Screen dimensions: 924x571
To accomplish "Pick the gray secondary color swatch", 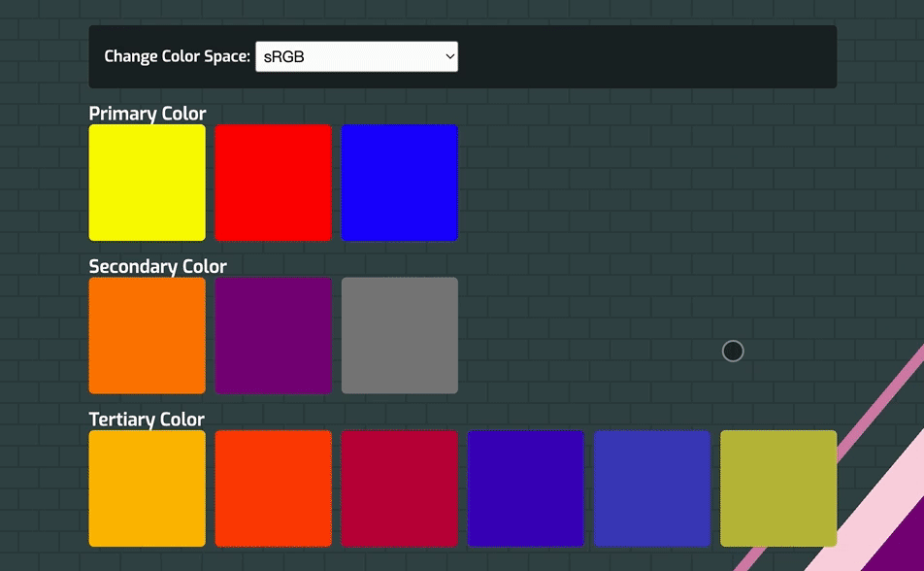I will [400, 335].
